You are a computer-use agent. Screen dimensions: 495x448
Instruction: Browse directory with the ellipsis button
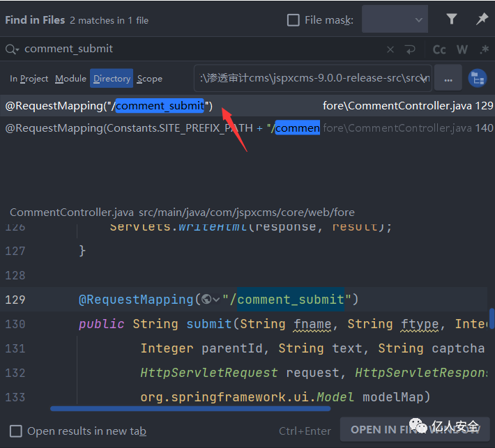coord(448,78)
